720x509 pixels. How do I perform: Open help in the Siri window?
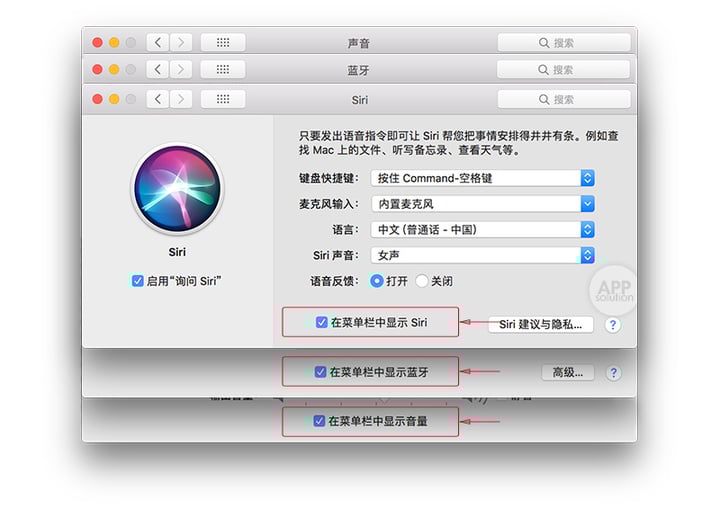pyautogui.click(x=613, y=325)
